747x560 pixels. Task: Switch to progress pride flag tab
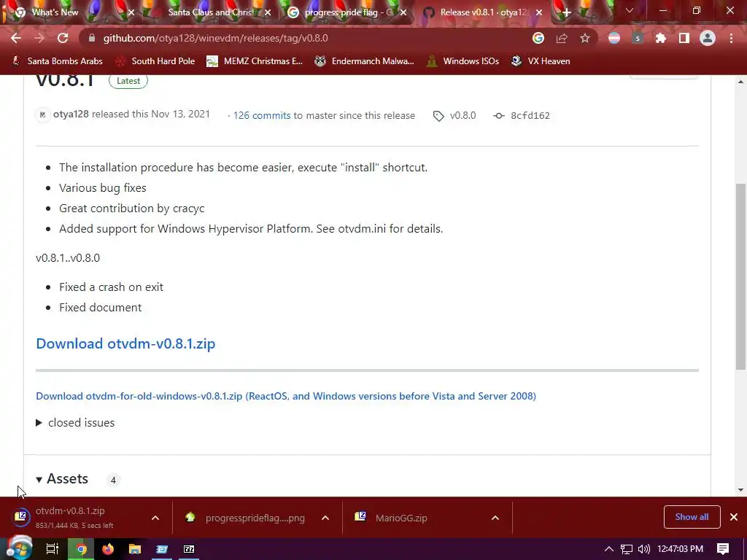pos(348,12)
